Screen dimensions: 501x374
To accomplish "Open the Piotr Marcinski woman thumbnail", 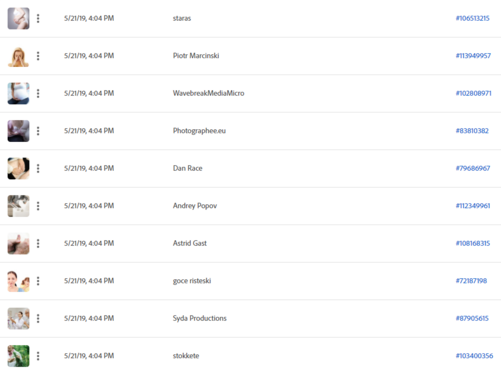I will (18, 56).
